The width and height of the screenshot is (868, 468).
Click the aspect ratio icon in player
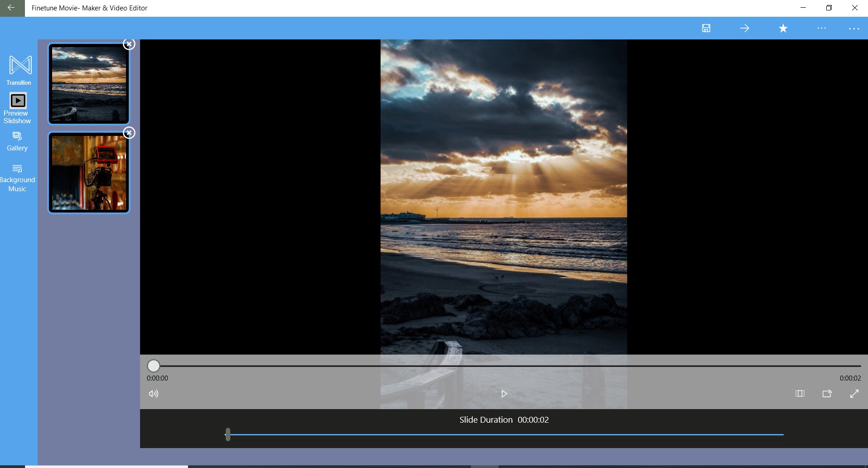tap(800, 394)
